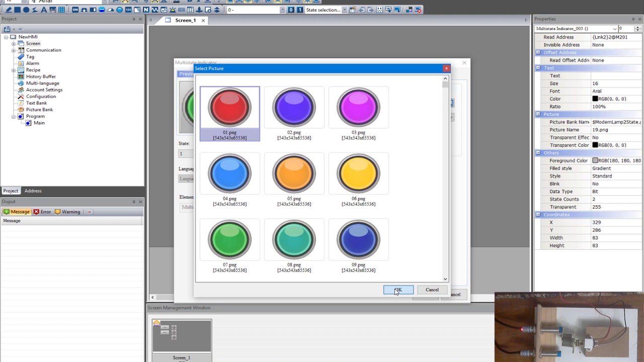Screen dimensions: 644x362
Task: Close the Screen_1 tab
Action: (203, 20)
